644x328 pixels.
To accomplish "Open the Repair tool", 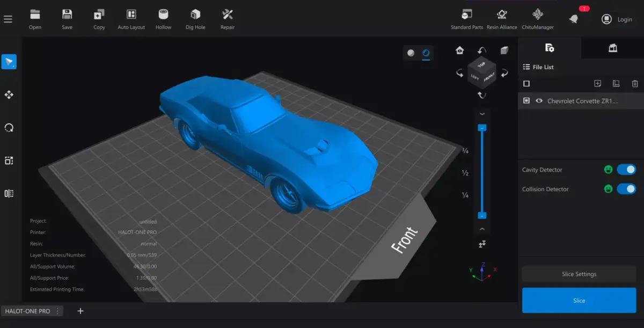I will point(228,19).
